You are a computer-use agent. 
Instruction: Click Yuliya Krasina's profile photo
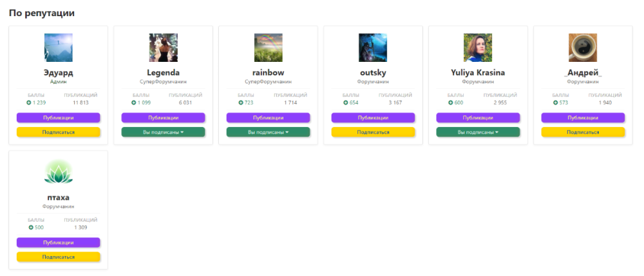tap(478, 48)
